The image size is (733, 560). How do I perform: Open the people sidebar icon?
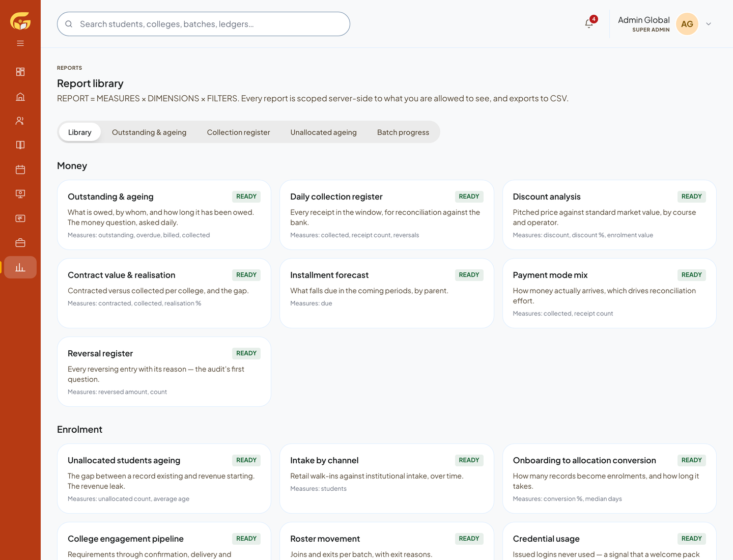[20, 121]
